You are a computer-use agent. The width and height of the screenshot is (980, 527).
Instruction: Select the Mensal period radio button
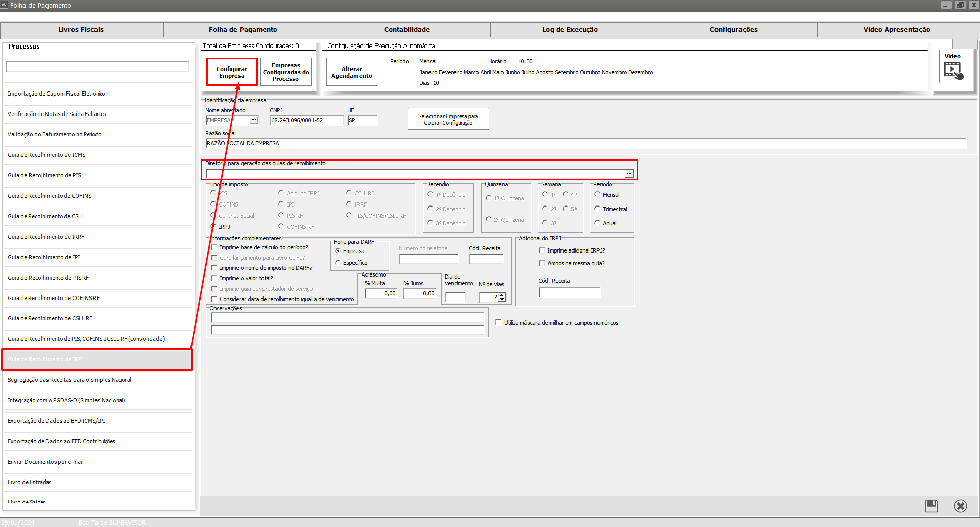point(597,195)
